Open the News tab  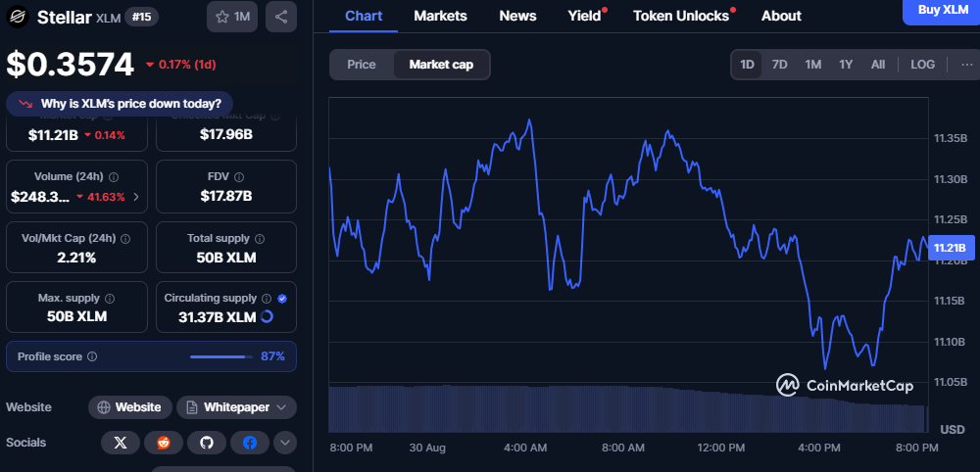[x=517, y=16]
